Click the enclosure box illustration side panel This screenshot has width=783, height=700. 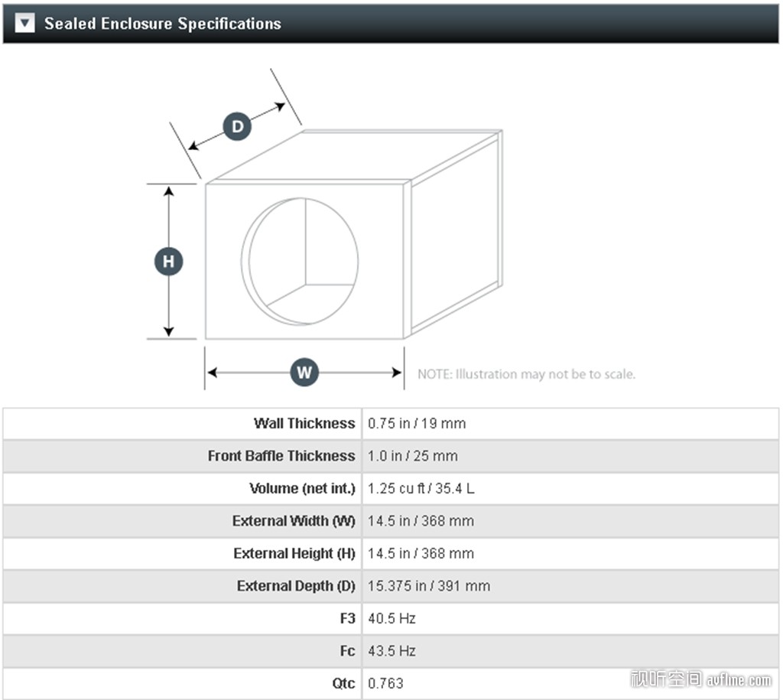(x=456, y=234)
